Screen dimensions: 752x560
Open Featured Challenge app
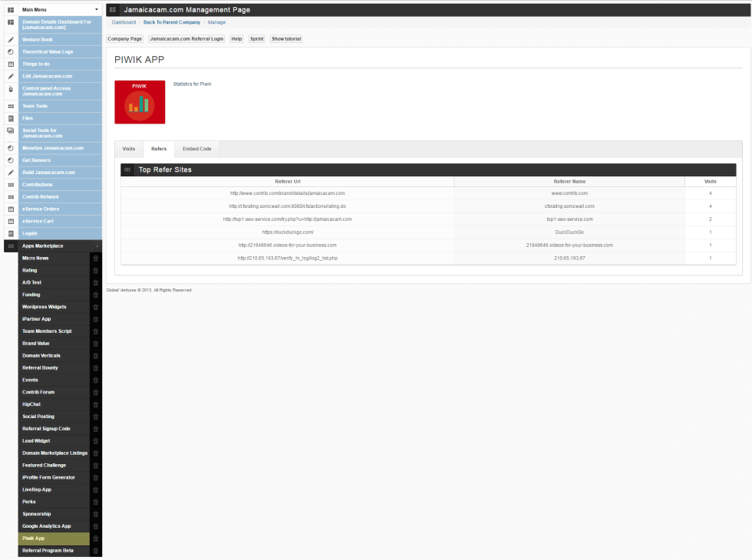54,466
